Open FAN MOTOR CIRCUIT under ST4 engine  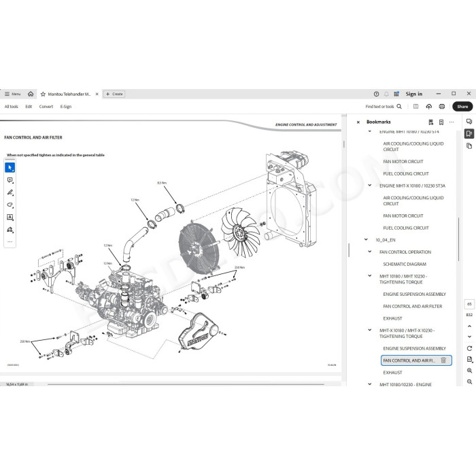pyautogui.click(x=403, y=162)
